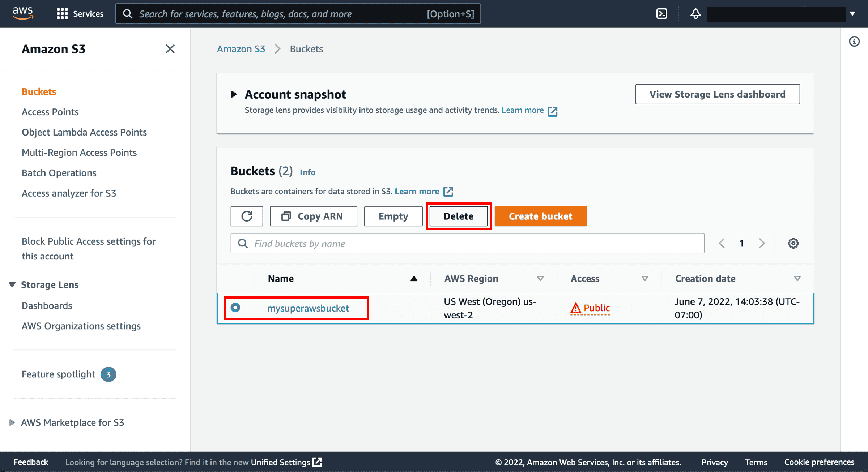Viewport: 868px width, 472px height.
Task: Open Buckets Info link
Action: click(x=308, y=172)
